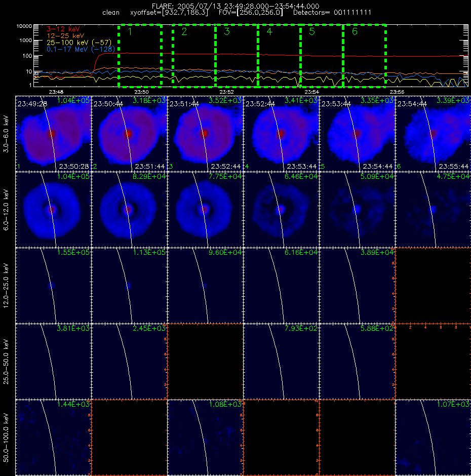
Task: Click the 5.88E+02 peak value label
Action: click(x=377, y=328)
